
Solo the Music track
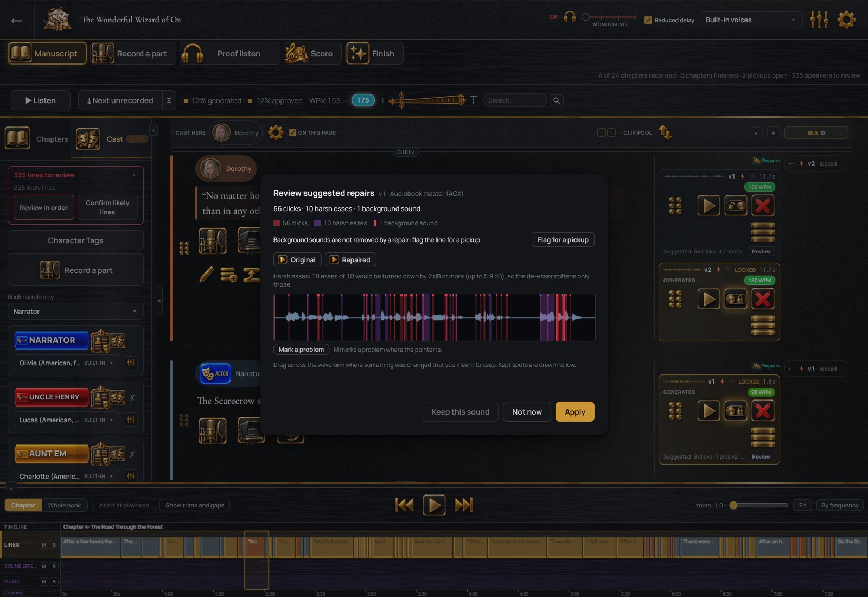point(54,581)
